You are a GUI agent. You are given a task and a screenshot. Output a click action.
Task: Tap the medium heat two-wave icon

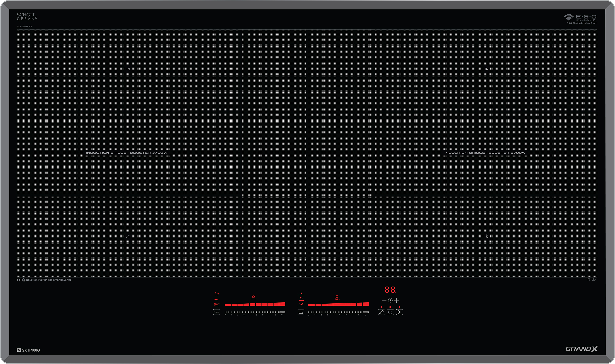coord(301,299)
